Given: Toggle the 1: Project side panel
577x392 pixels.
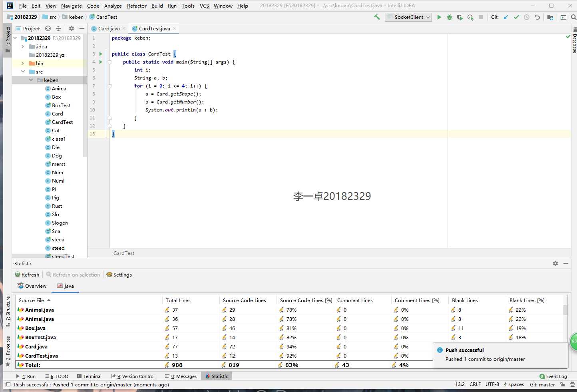Looking at the screenshot, I should 8,40.
